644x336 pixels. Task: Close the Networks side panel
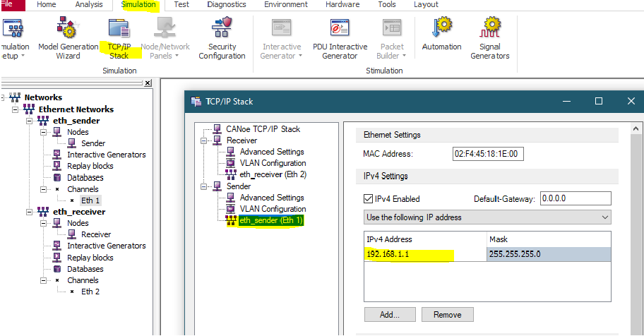tap(148, 83)
